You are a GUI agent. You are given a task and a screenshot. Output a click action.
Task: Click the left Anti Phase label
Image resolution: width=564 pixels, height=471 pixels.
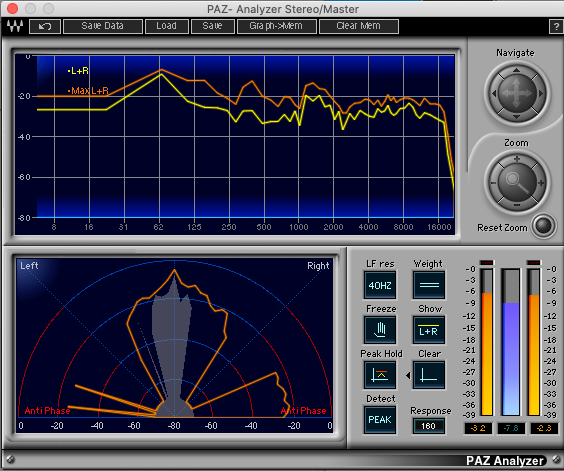[47, 411]
